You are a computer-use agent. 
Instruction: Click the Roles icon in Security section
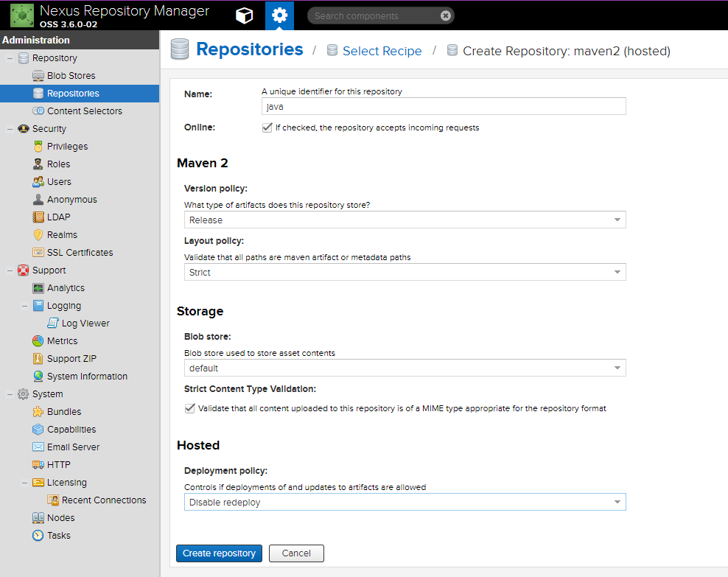point(38,164)
